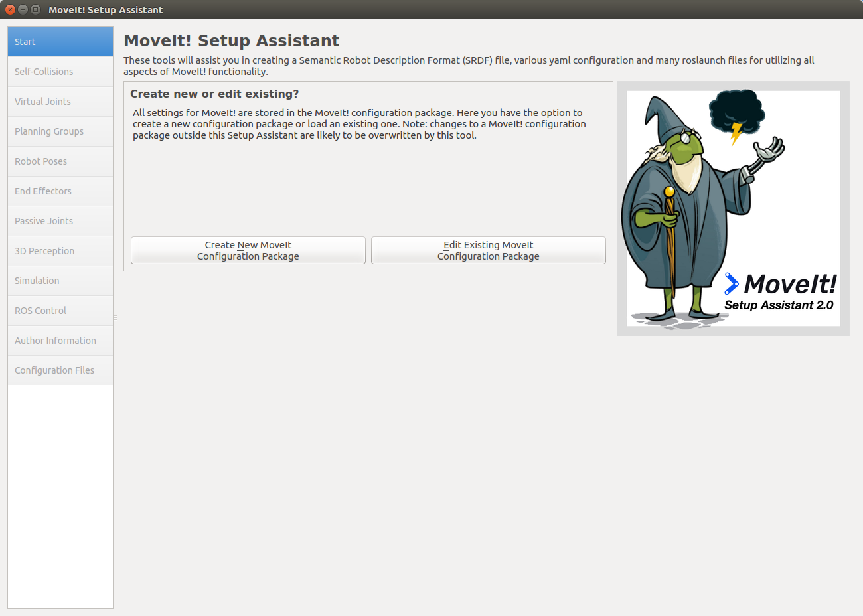Close the MoveIt Setup Assistant window
863x616 pixels.
click(10, 9)
